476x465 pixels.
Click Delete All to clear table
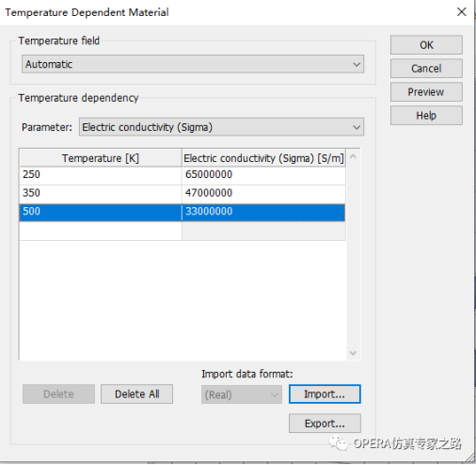[x=136, y=394]
